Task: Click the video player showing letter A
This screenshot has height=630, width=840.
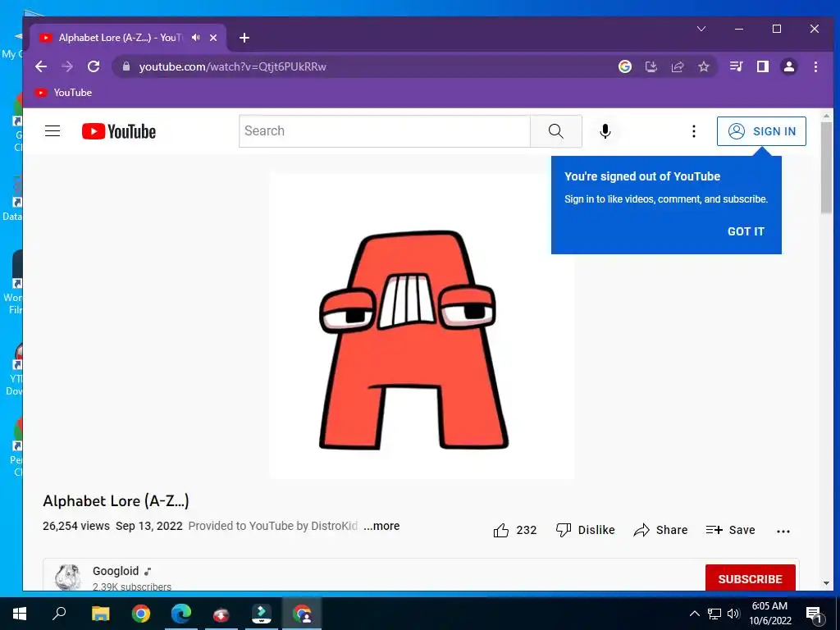Action: click(x=422, y=326)
